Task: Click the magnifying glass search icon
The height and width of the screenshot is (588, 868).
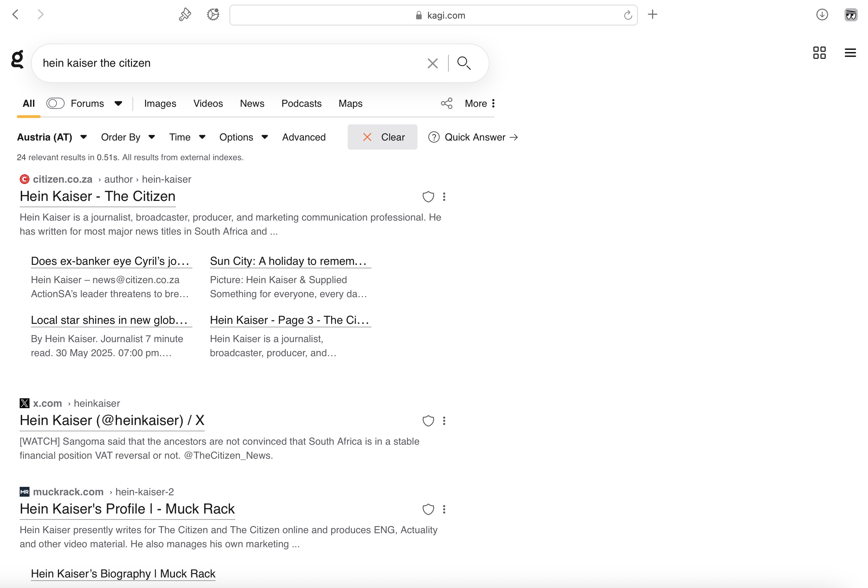Action: pos(463,63)
